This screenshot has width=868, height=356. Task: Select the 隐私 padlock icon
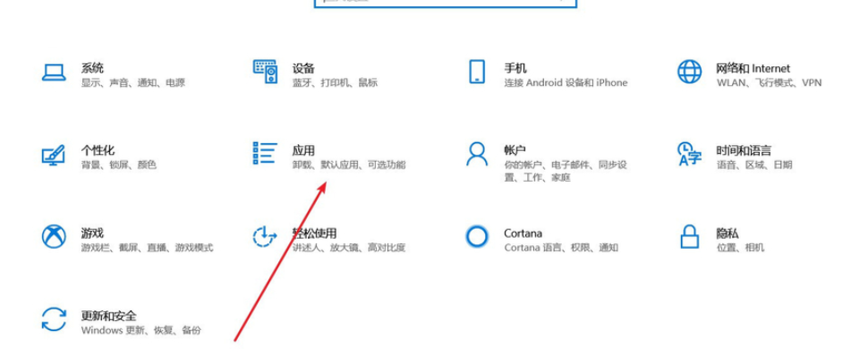[689, 236]
